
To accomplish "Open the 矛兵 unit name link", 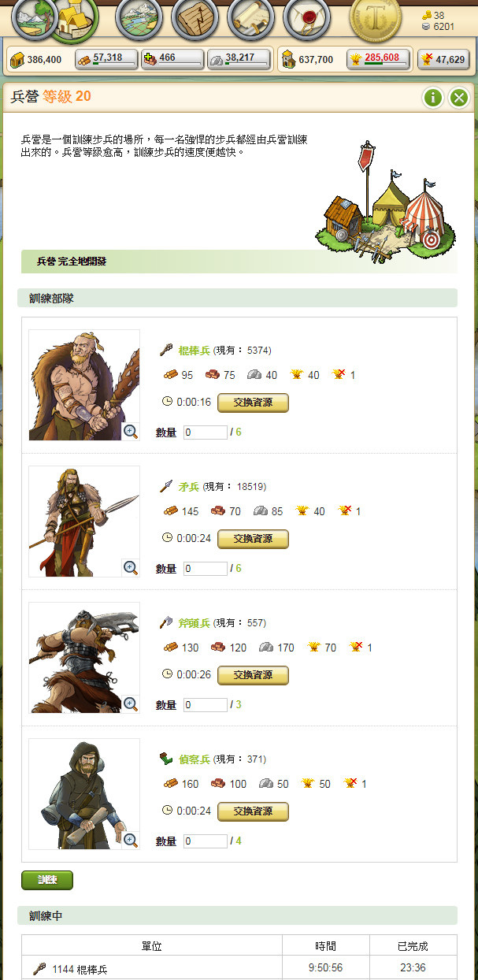I will [189, 487].
